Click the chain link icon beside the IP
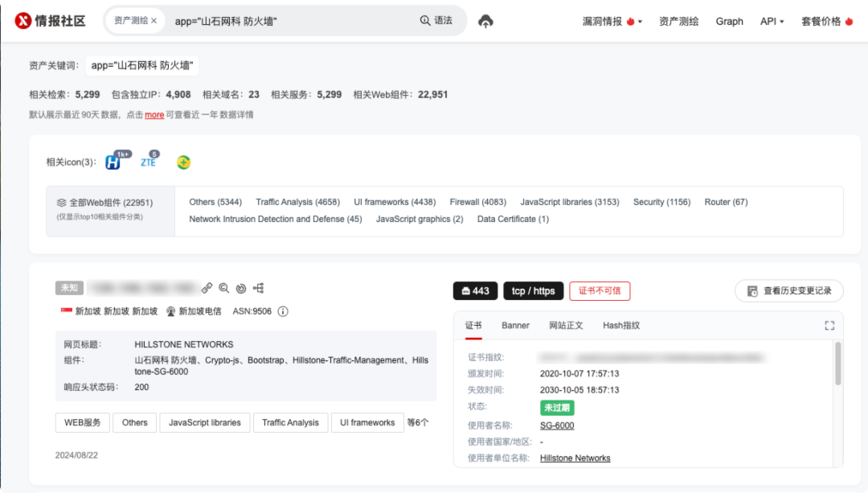The height and width of the screenshot is (493, 868). tap(207, 288)
